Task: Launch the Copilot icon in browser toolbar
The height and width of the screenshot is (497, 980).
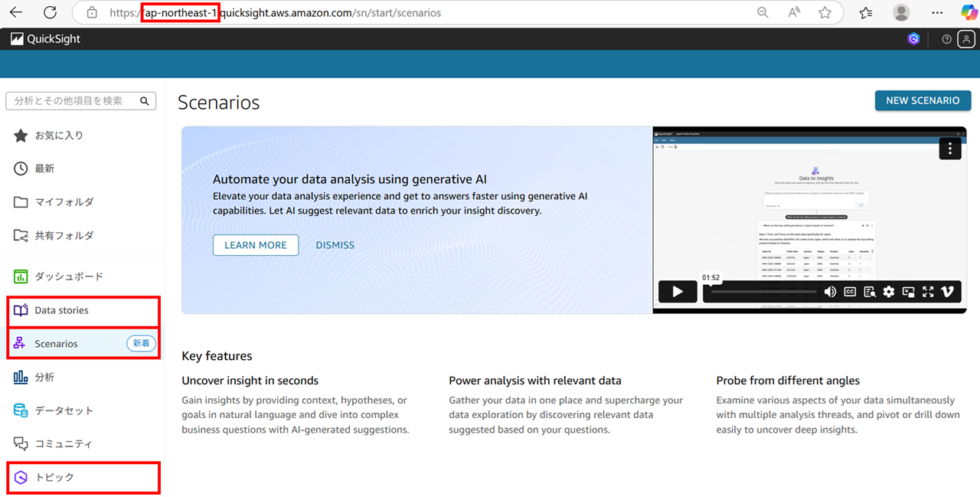Action: pyautogui.click(x=969, y=12)
